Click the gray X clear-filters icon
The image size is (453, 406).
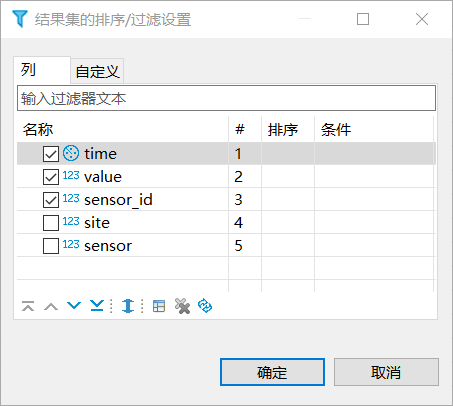tap(182, 306)
